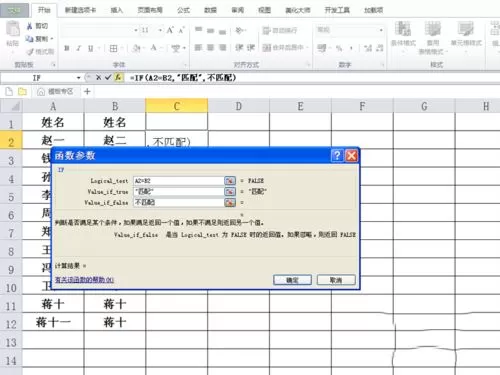
Task: Click the Increase Font Size icon
Action: point(170,30)
